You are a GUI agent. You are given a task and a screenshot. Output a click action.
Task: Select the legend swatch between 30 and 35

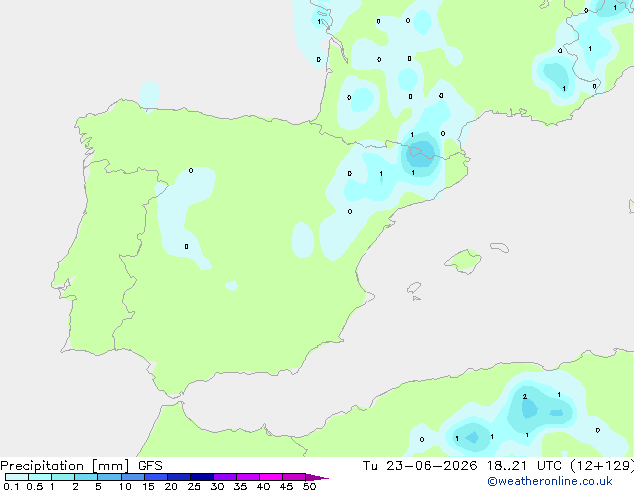[x=225, y=477]
